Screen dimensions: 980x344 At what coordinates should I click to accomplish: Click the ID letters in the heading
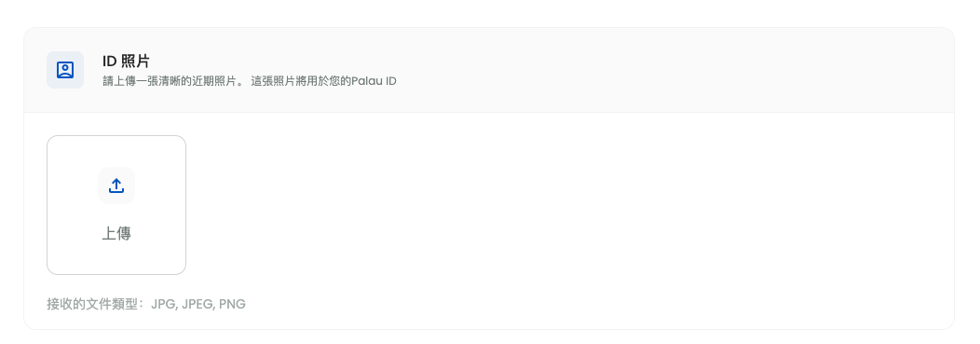pyautogui.click(x=110, y=62)
